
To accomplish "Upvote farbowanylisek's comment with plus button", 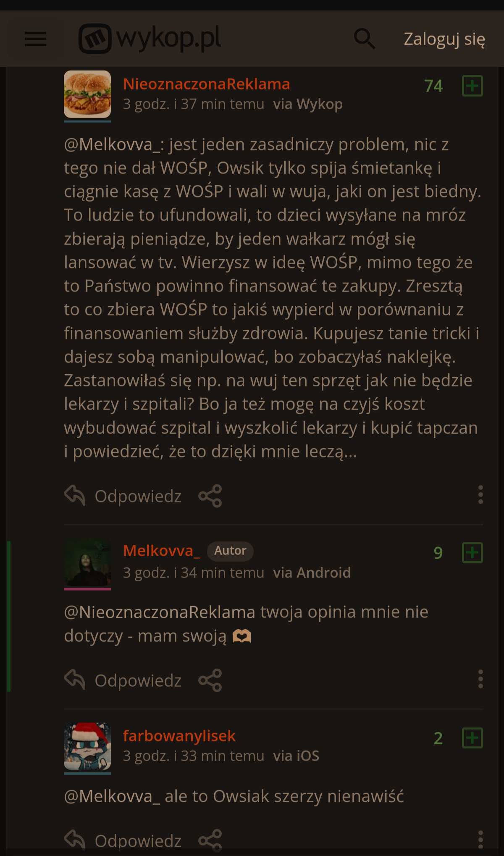I will point(472,738).
